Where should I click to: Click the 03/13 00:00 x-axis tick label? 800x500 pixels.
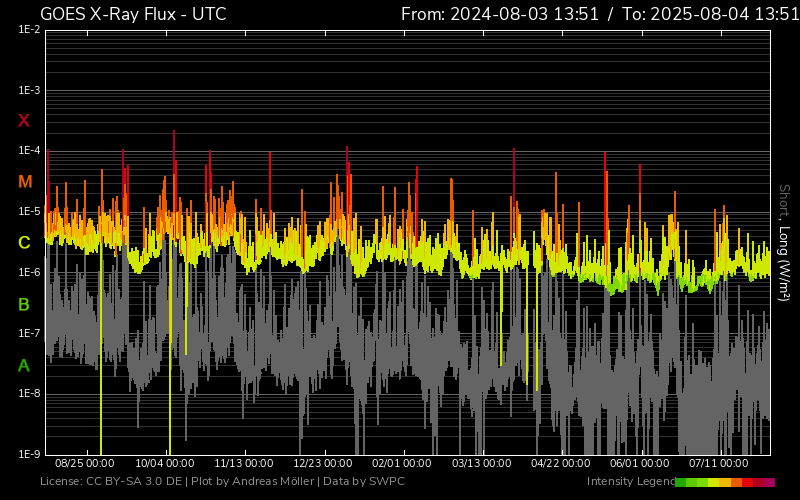coord(482,464)
